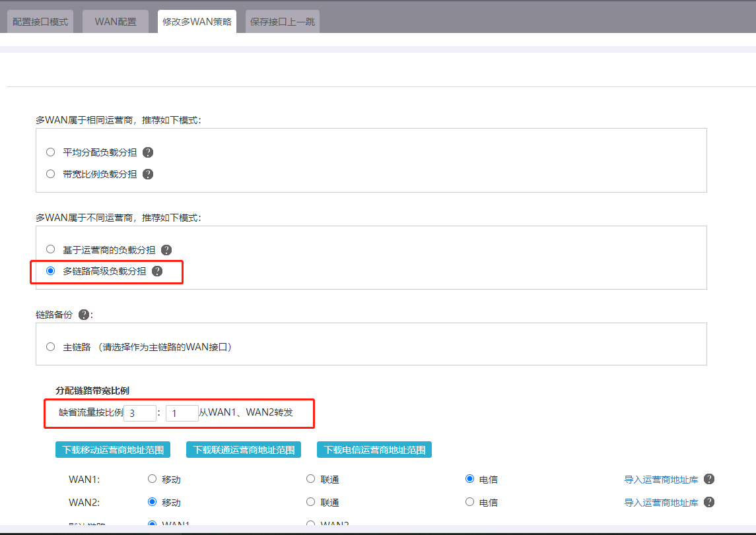The height and width of the screenshot is (535, 756).
Task: Set WAN1 carrier to 移动
Action: click(x=153, y=479)
